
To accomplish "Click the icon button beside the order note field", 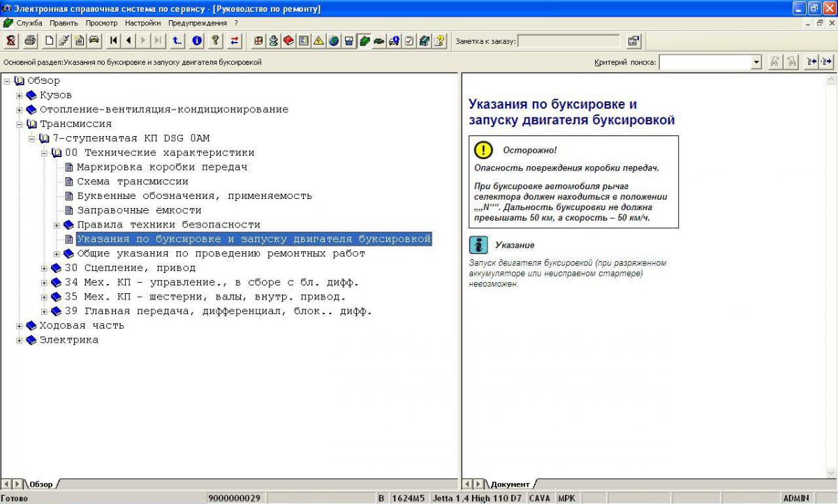I will (x=633, y=40).
